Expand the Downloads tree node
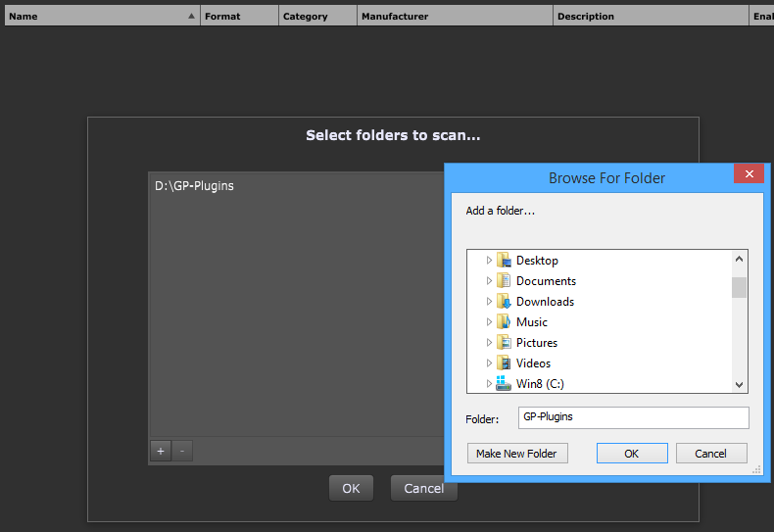Image resolution: width=774 pixels, height=532 pixels. [x=489, y=301]
